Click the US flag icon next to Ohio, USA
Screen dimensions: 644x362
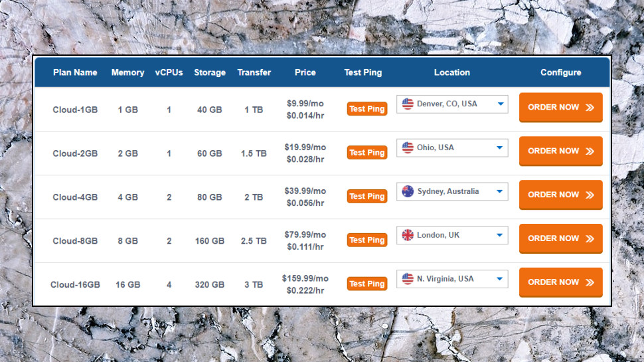pos(408,147)
